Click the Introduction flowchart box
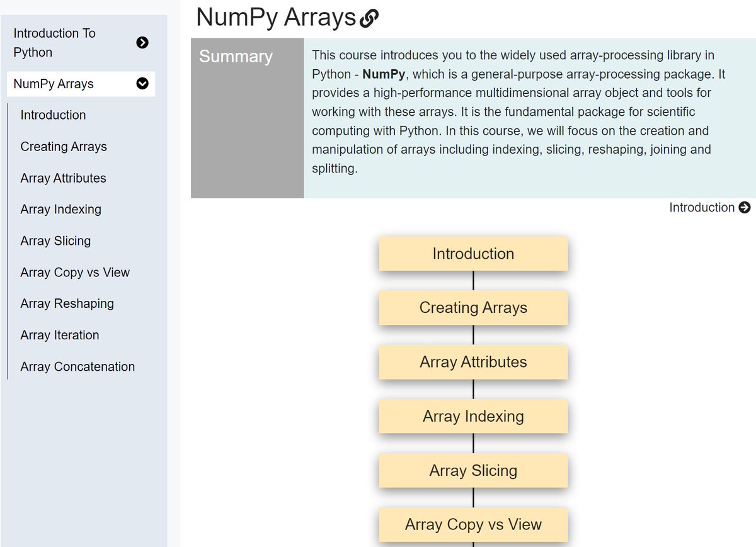This screenshot has width=756, height=547. [473, 254]
